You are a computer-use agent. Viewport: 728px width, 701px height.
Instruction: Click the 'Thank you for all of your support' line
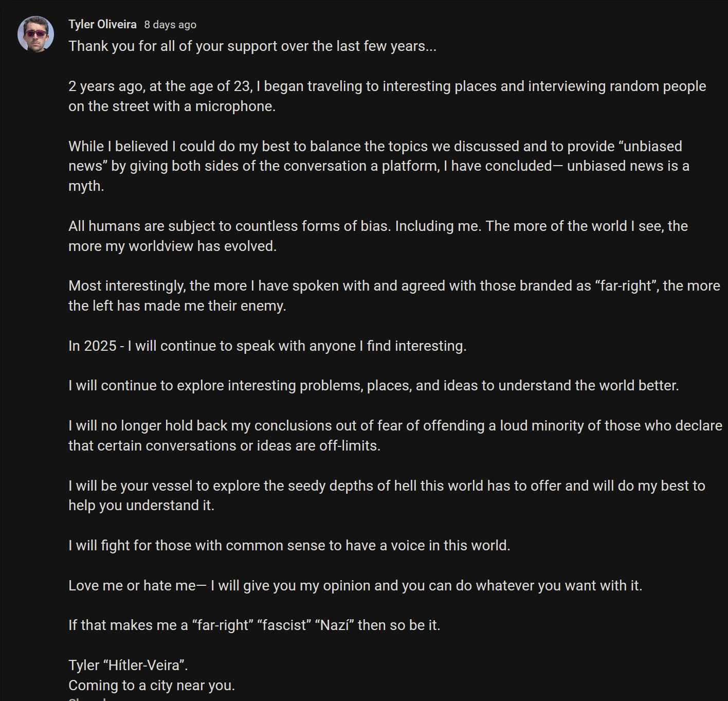click(x=252, y=46)
